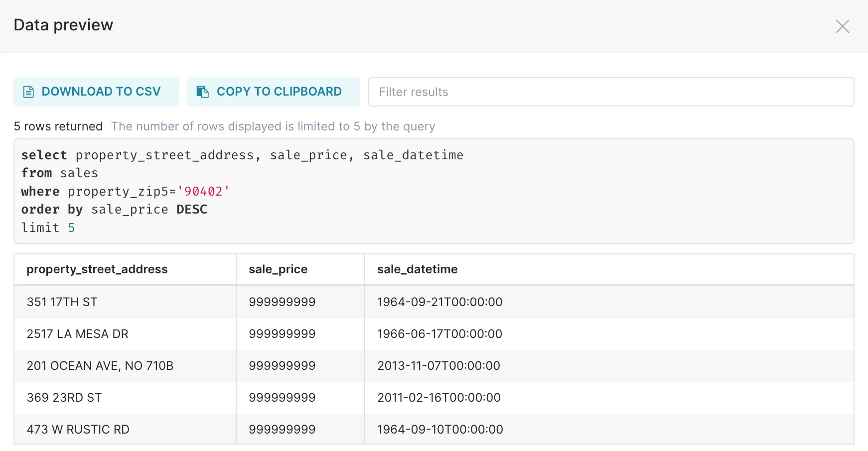Click the 2013-11-07T00:00:00 datetime cell
Viewport: 868px width, 451px height.
[x=438, y=366]
